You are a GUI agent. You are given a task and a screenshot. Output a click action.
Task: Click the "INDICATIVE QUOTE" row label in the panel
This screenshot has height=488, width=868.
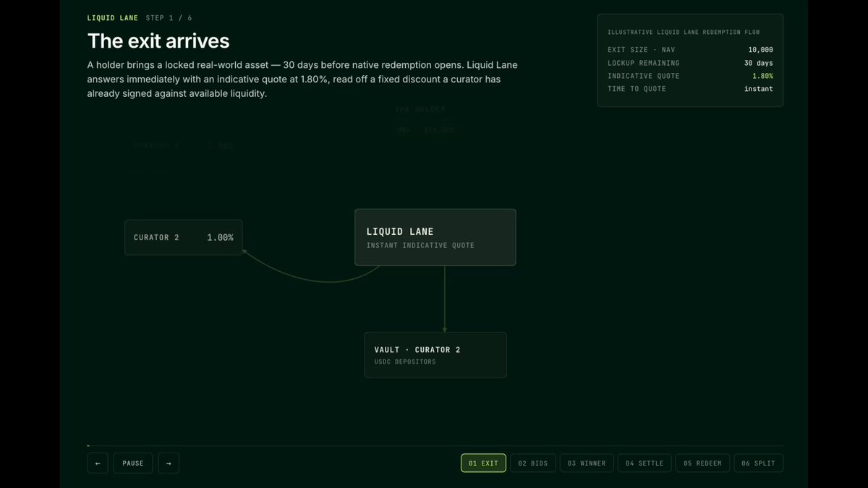pyautogui.click(x=644, y=76)
